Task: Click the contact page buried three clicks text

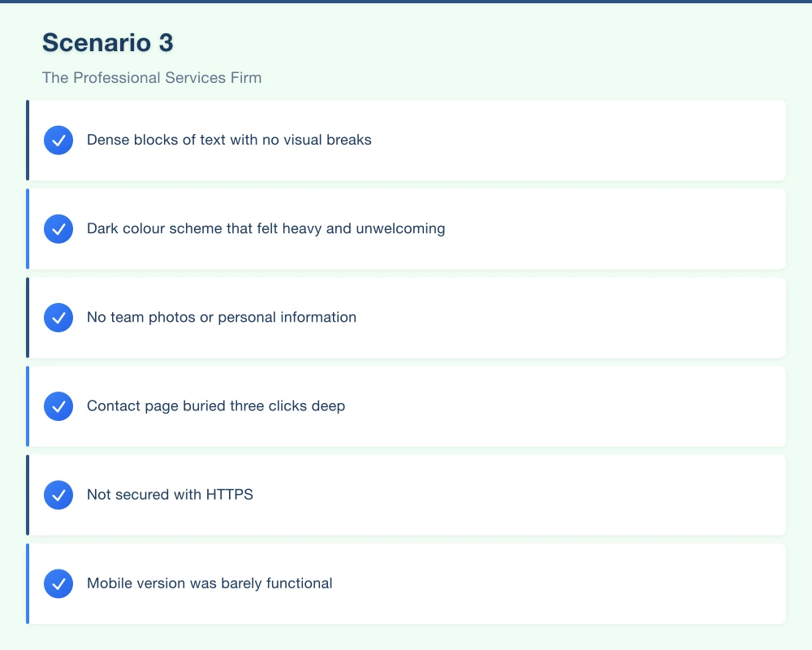Action: [x=215, y=405]
